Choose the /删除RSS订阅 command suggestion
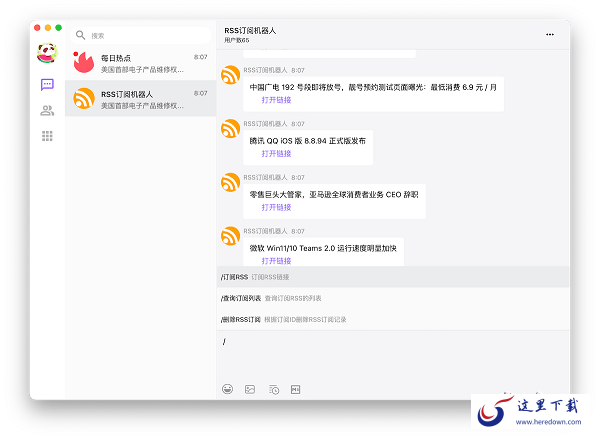This screenshot has height=439, width=600. pyautogui.click(x=393, y=320)
